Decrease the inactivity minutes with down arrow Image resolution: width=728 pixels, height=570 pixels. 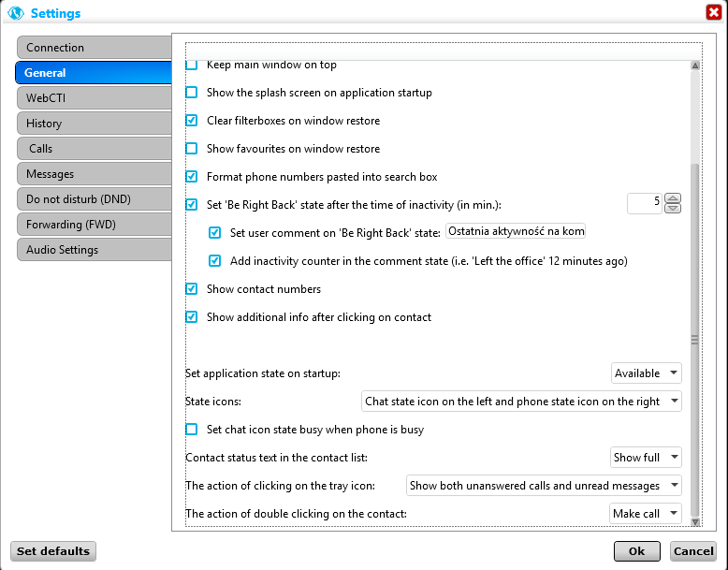point(673,208)
